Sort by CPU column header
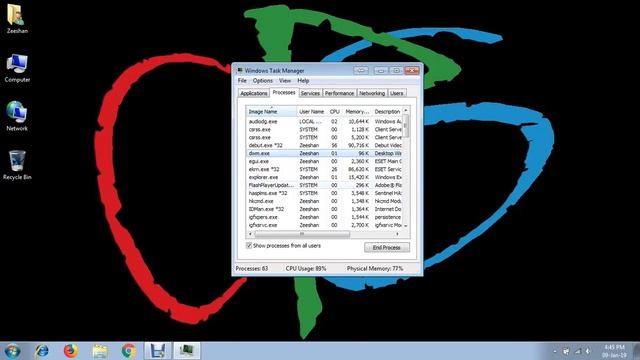The image size is (640, 360). (334, 111)
